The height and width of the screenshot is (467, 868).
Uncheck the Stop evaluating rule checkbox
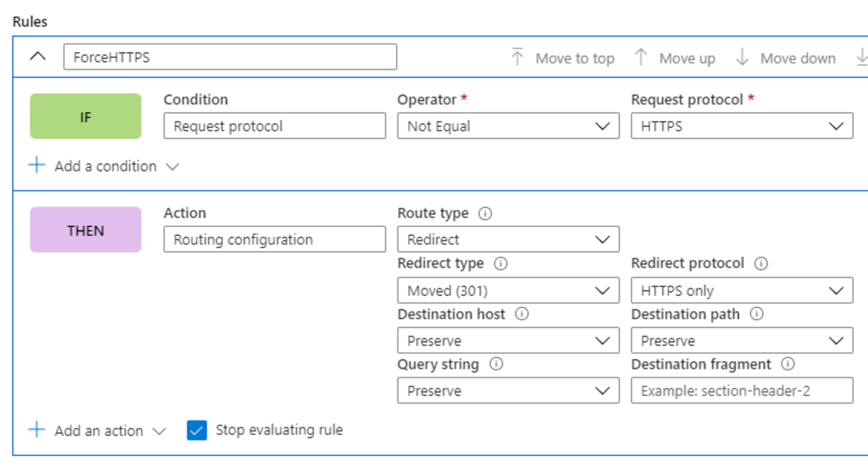[x=198, y=430]
